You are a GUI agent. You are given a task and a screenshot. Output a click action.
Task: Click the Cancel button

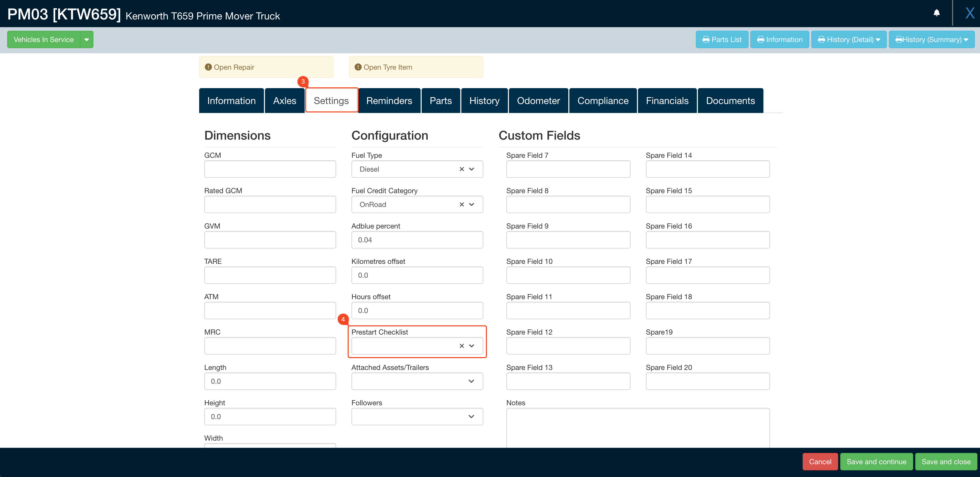(x=820, y=461)
